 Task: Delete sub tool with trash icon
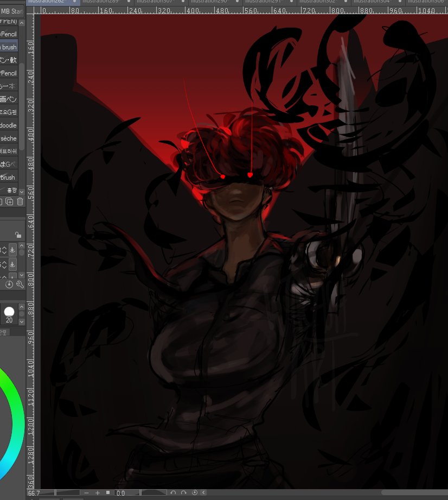click(20, 201)
